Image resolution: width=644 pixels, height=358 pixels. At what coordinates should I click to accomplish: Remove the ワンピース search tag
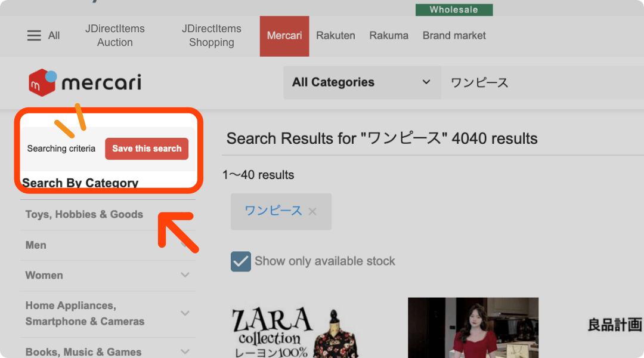[312, 212]
